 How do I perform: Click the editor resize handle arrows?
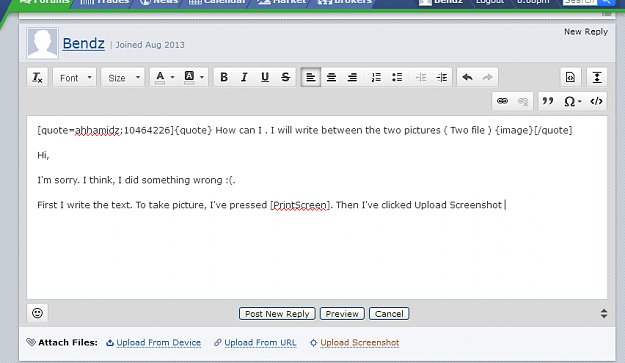(x=604, y=313)
